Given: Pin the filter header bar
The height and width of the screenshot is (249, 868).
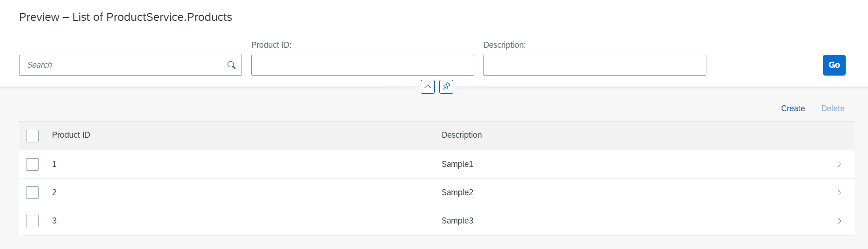Looking at the screenshot, I should (446, 87).
